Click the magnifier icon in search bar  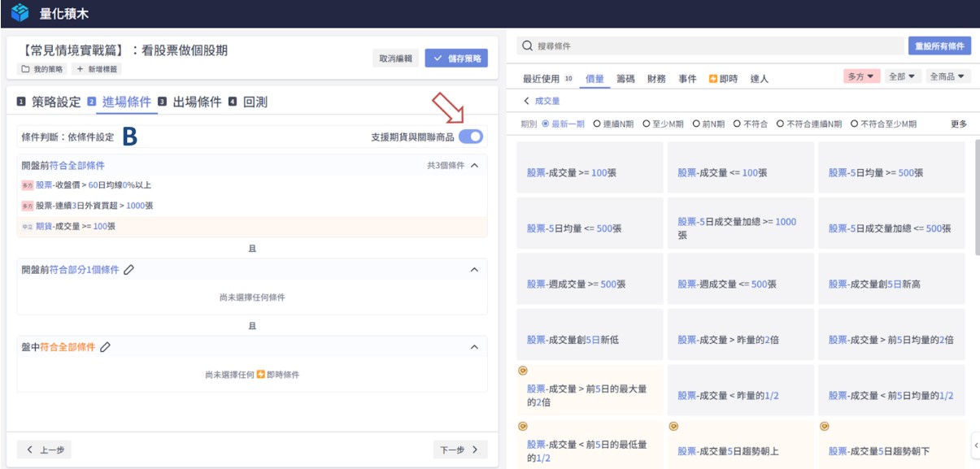click(528, 46)
